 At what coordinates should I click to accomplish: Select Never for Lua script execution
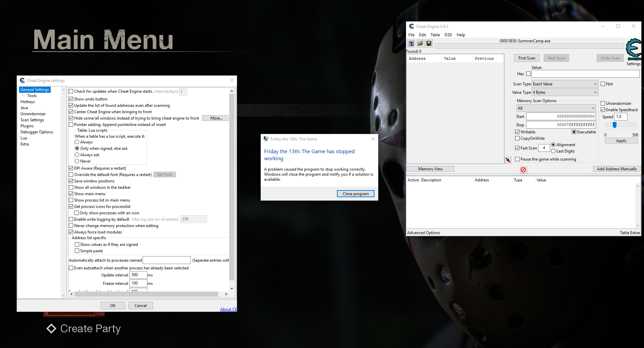(x=77, y=161)
